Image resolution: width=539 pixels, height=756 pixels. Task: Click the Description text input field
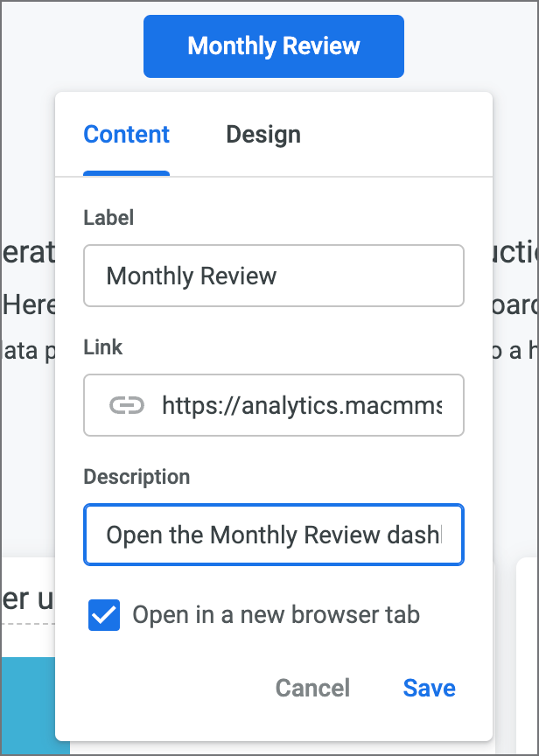click(273, 535)
